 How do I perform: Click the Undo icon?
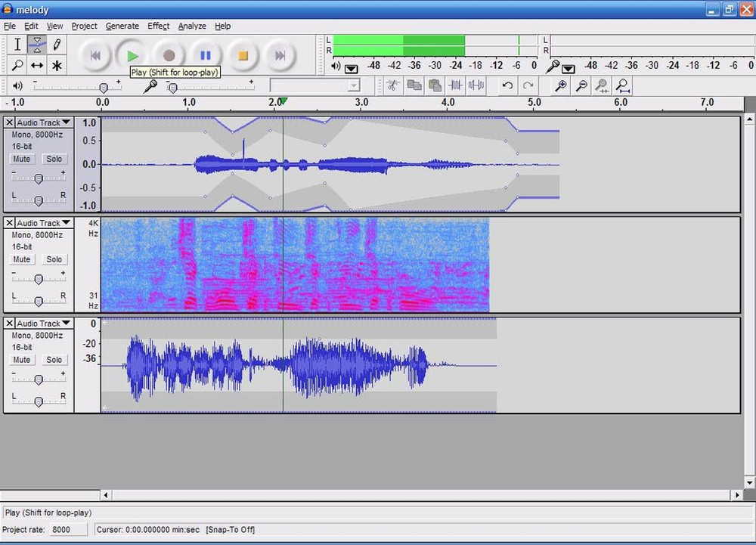[507, 85]
